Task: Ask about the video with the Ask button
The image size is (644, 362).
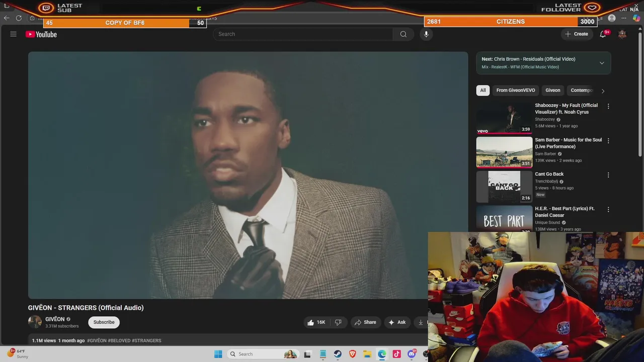Action: pos(397,322)
